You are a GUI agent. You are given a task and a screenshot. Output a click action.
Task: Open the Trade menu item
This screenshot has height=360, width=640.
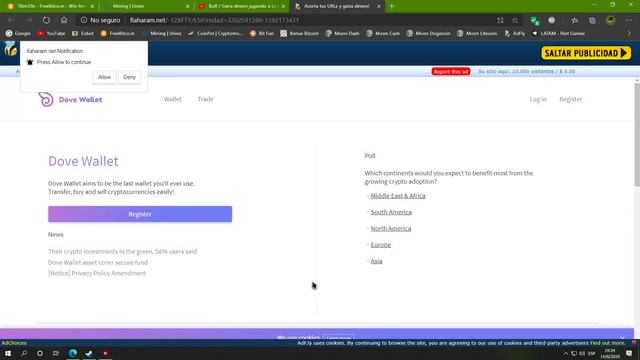point(205,99)
